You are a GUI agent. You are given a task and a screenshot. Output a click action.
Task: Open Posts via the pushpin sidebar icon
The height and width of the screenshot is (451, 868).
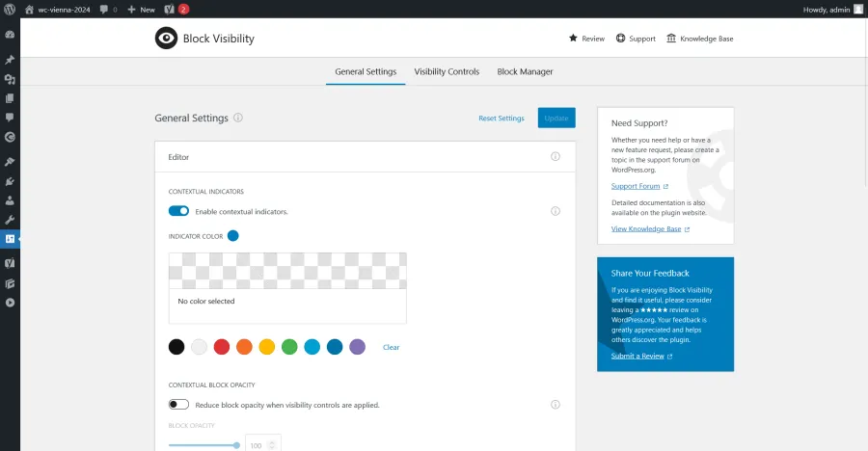click(x=10, y=59)
